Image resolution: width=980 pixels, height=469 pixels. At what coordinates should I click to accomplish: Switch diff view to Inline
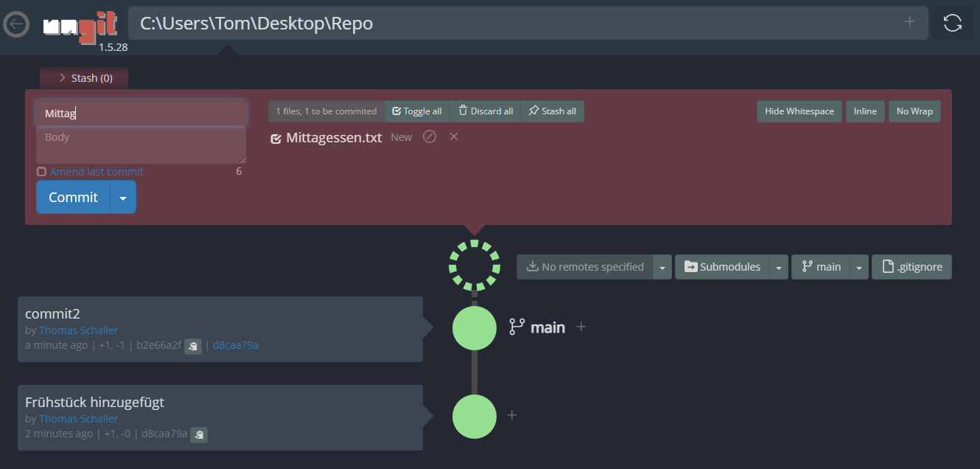coord(865,111)
